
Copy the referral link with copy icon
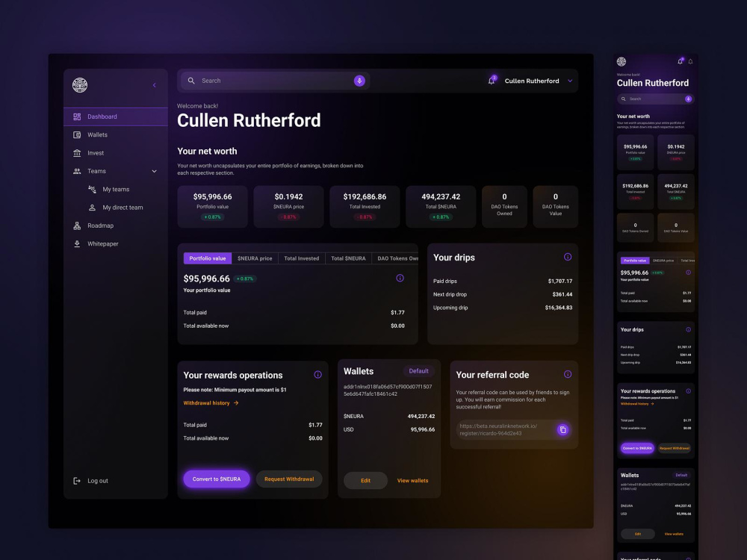point(562,429)
